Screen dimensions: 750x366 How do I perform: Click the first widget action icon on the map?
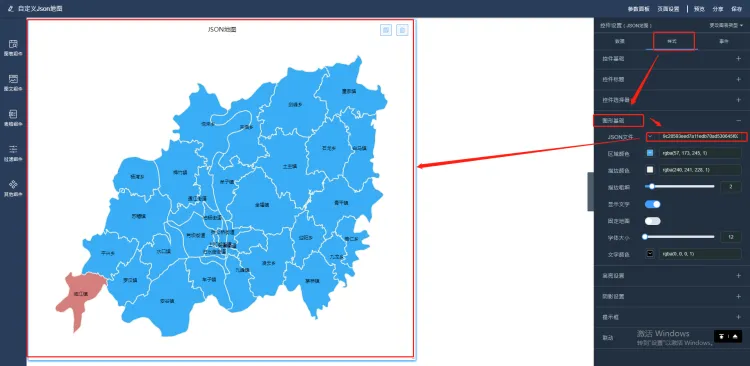pyautogui.click(x=386, y=30)
